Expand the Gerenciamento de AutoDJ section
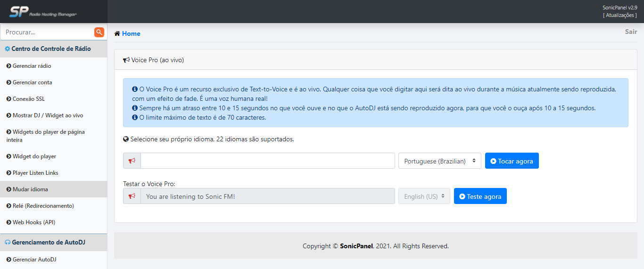 point(54,242)
